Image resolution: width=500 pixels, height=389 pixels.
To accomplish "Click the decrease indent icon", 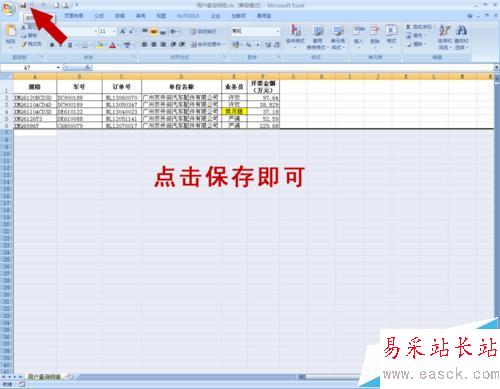I will (x=174, y=44).
